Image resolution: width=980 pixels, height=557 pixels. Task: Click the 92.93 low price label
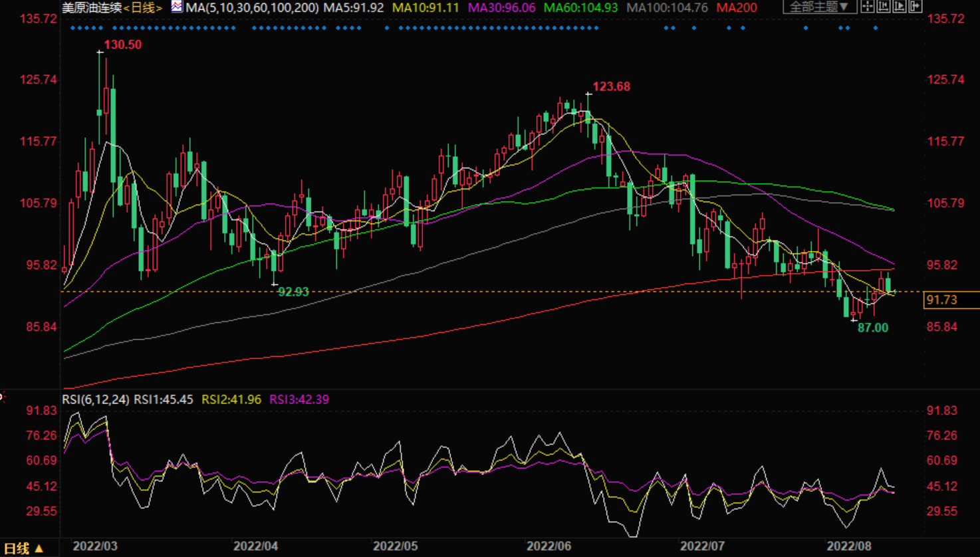tap(293, 292)
